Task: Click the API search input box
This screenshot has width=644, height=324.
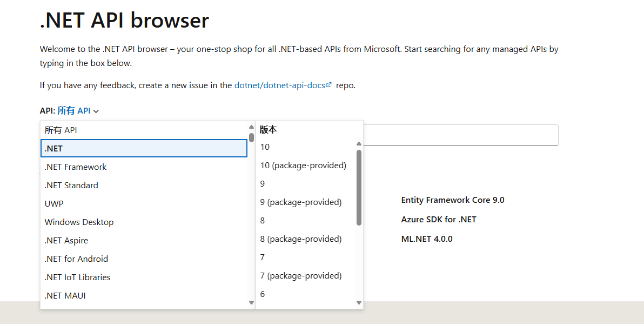Action: coord(461,135)
